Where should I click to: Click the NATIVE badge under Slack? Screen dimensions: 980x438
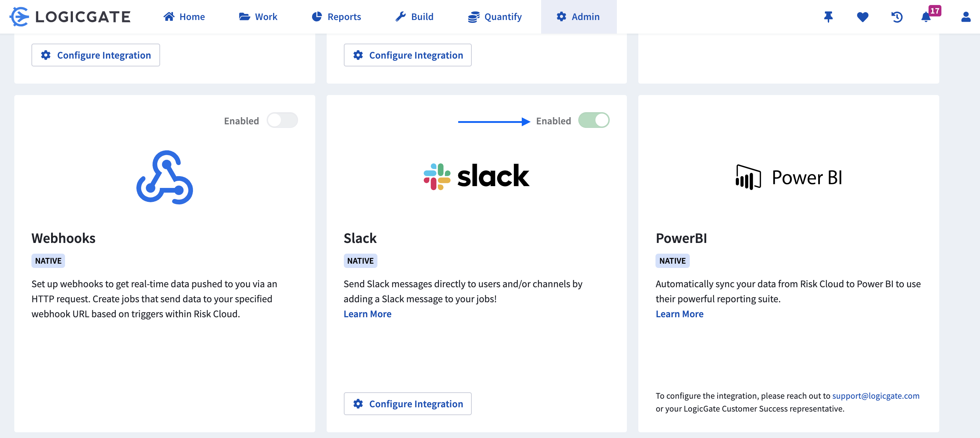pyautogui.click(x=360, y=261)
